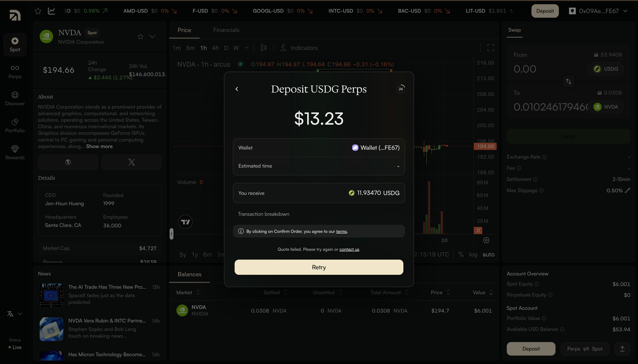Click the quote refresh countdown timer
The width and height of the screenshot is (638, 364).
[401, 89]
